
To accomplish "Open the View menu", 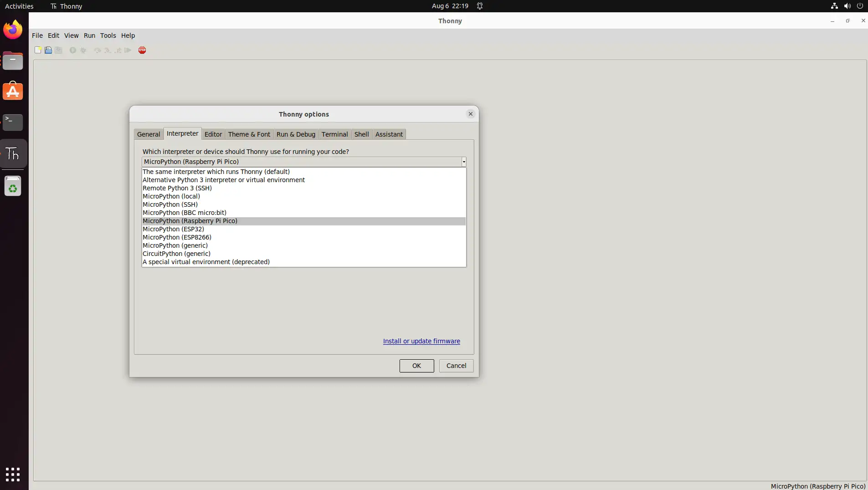I will (71, 36).
